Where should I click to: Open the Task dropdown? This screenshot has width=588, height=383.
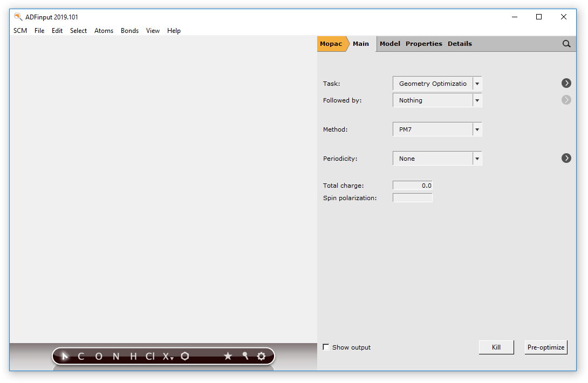pos(437,83)
